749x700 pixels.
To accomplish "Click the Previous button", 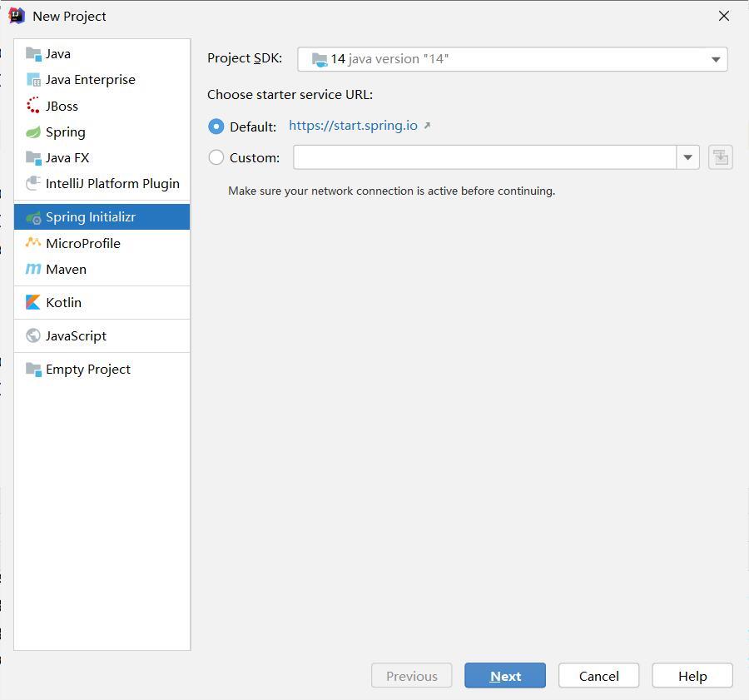I will pos(411,675).
